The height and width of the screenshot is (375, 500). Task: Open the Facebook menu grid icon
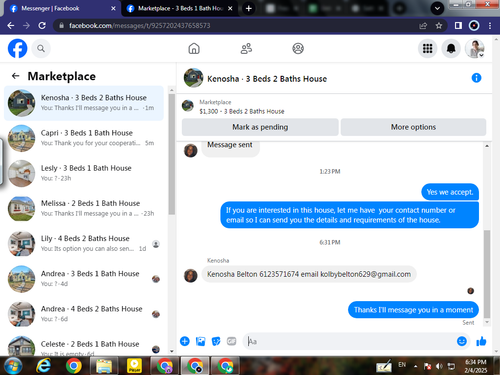(x=427, y=49)
